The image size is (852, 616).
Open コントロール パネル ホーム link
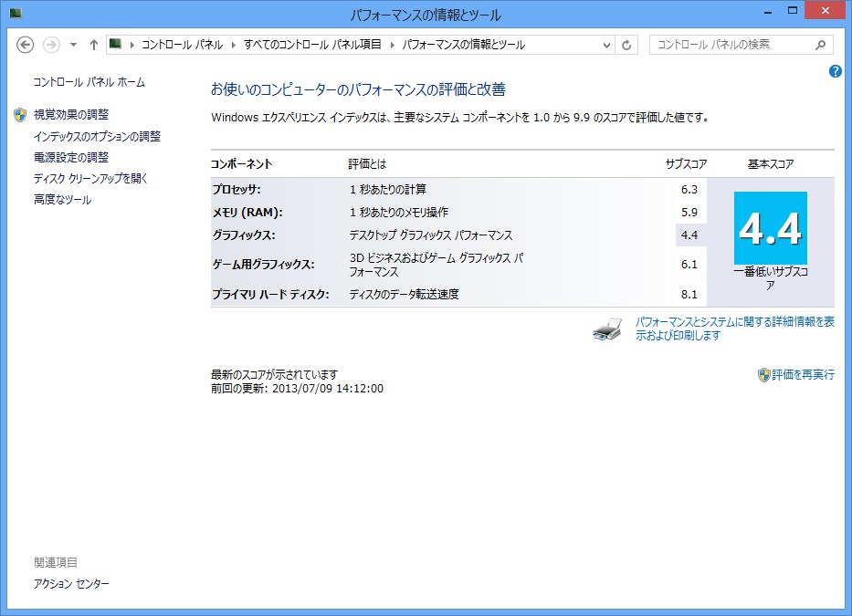pyautogui.click(x=89, y=82)
